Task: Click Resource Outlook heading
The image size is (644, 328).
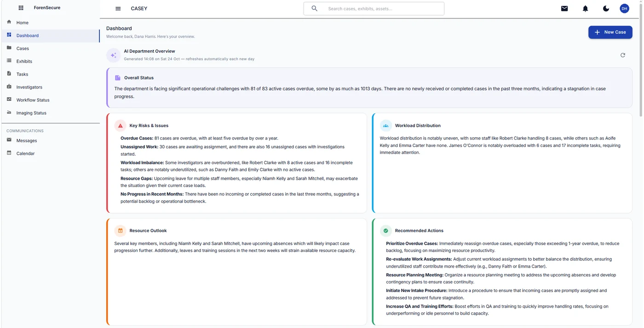Action: (x=148, y=231)
